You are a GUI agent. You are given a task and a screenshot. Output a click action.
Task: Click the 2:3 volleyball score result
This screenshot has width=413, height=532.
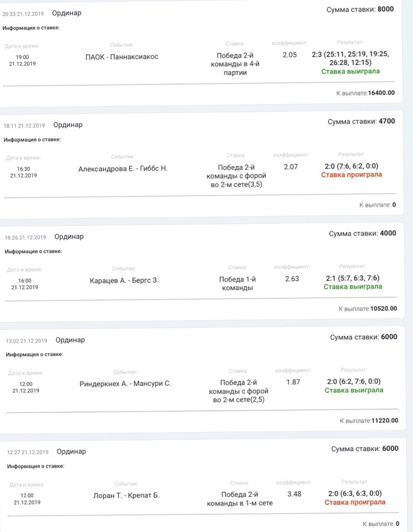click(x=350, y=58)
